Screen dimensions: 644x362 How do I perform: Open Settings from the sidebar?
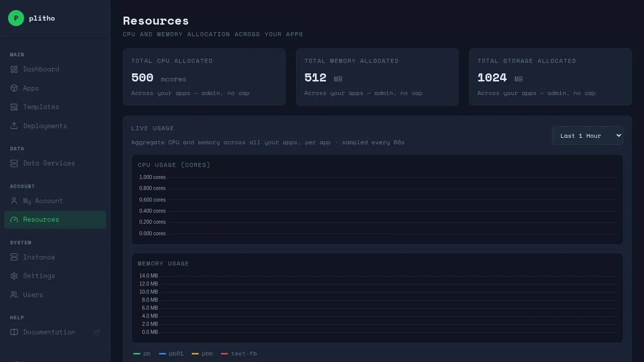[55, 276]
